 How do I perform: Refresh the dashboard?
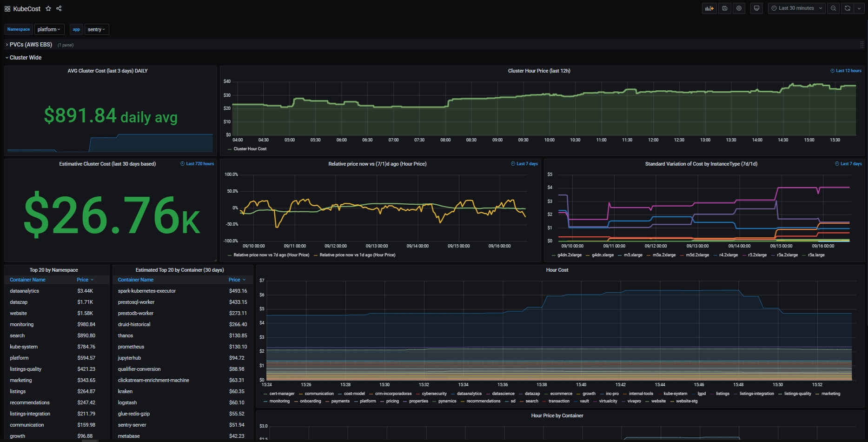click(x=848, y=8)
